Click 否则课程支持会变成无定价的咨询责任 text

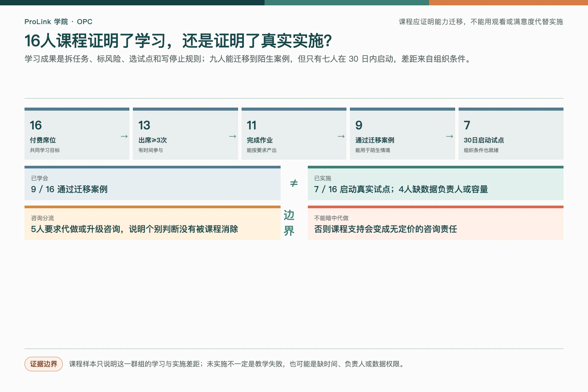click(385, 229)
